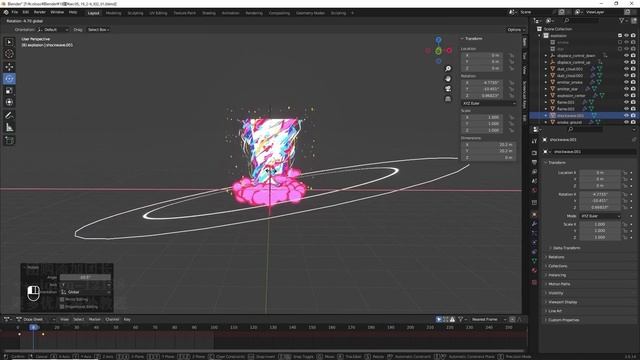
Task: Select the Move tool
Action: (9, 67)
